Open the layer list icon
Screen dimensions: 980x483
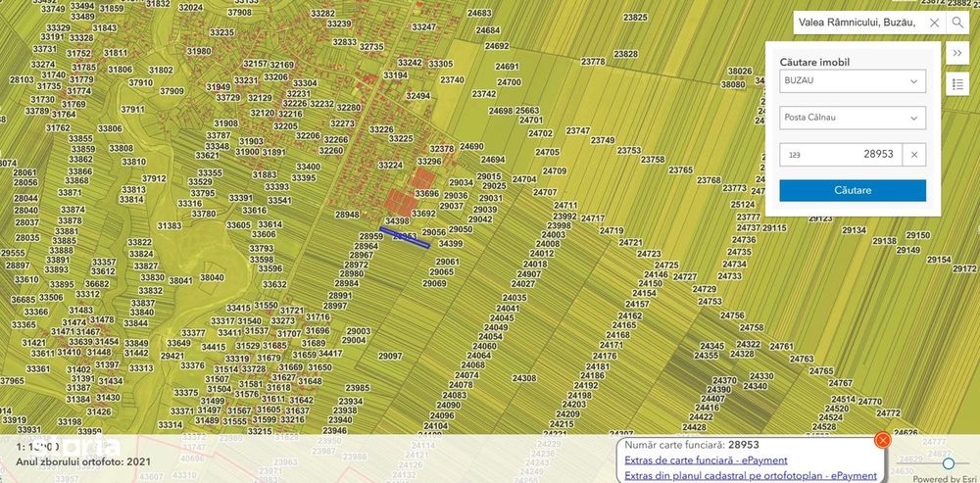(956, 84)
